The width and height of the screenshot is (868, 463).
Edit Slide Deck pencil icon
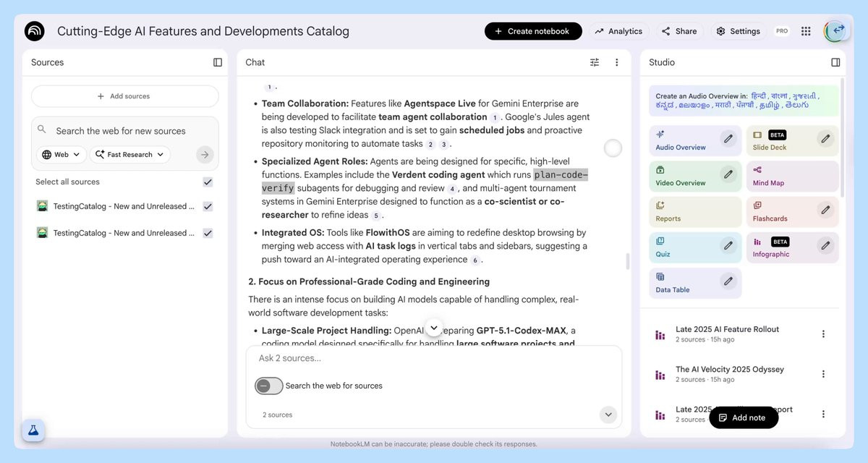(x=825, y=137)
